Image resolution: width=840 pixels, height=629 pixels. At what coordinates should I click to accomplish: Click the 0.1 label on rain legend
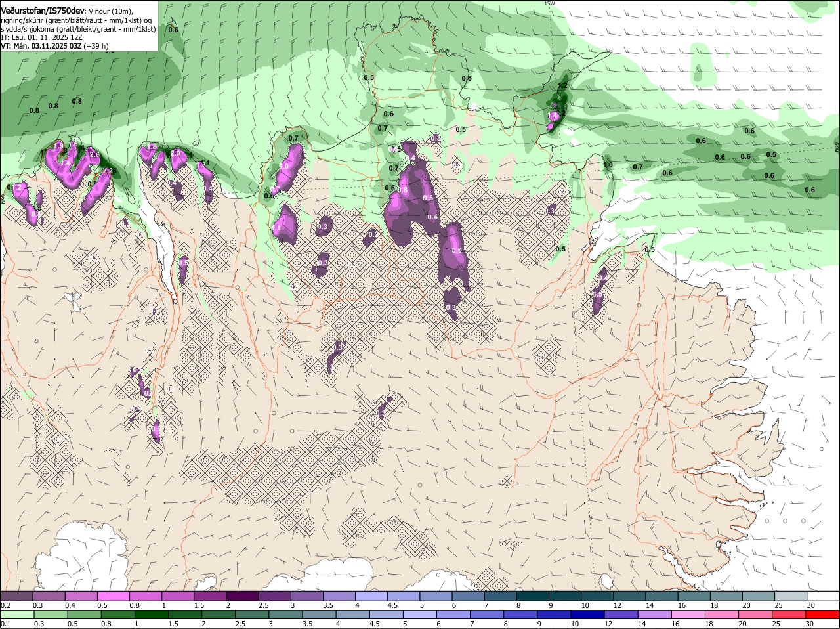tap(5, 624)
